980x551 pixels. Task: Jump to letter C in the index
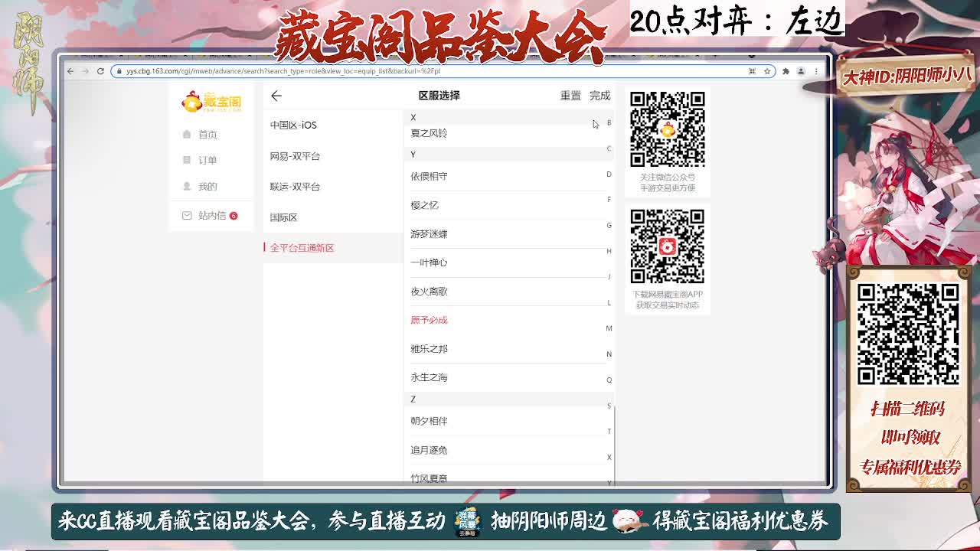point(609,148)
